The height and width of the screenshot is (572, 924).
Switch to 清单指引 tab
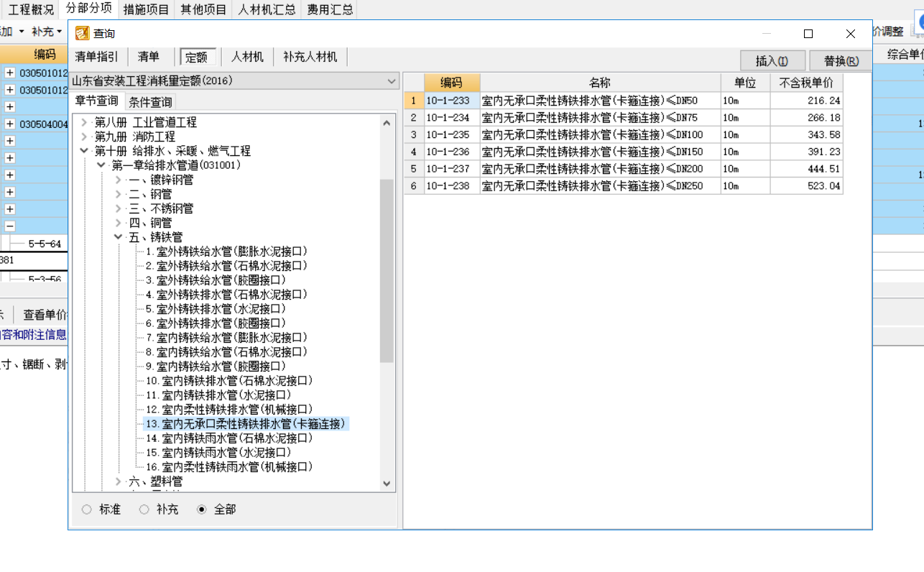pos(97,57)
